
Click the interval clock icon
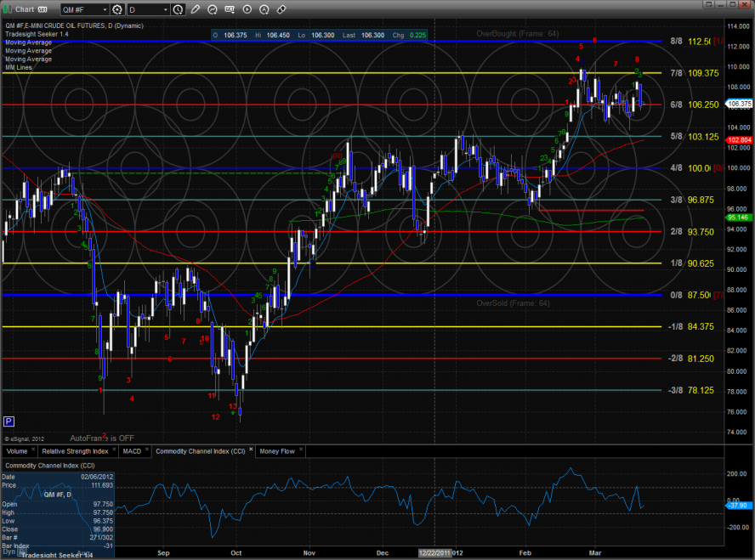click(x=177, y=10)
